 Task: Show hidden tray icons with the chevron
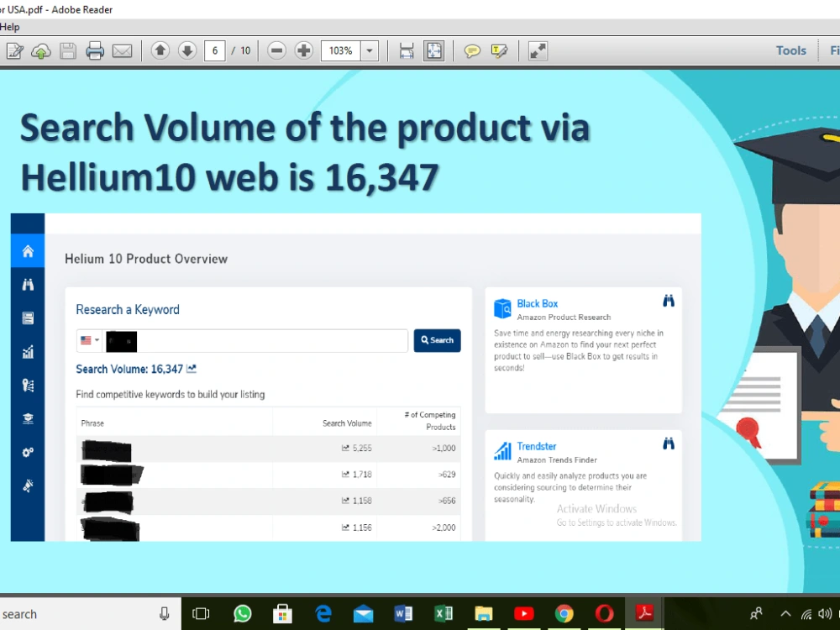coord(785,614)
